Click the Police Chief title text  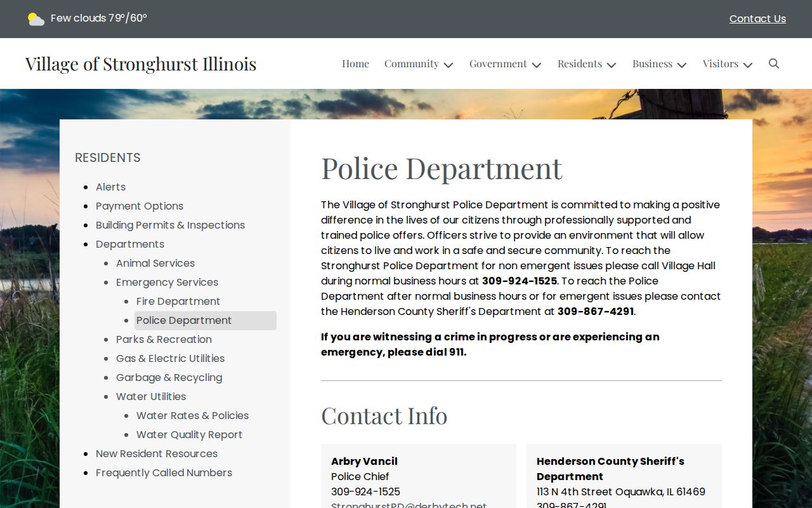tap(360, 476)
